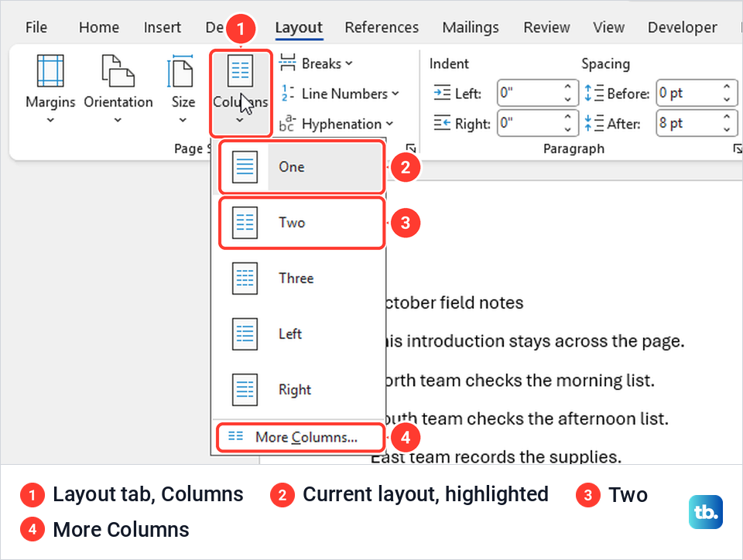The image size is (743, 560).
Task: Click the Indent Right input field
Action: coord(529,123)
